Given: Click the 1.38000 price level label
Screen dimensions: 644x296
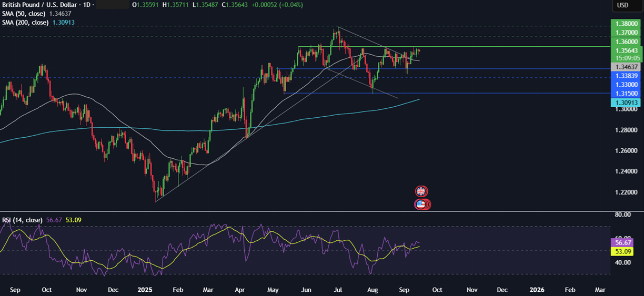Looking at the screenshot, I should 626,24.
